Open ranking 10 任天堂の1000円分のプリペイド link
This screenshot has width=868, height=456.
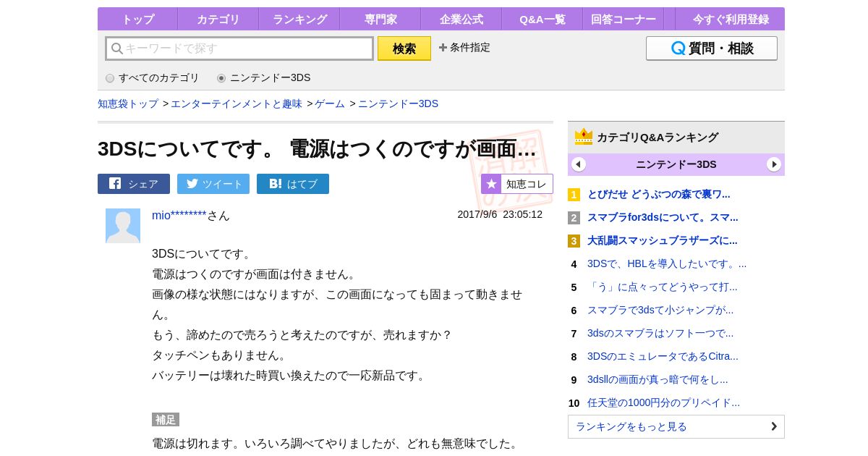pyautogui.click(x=663, y=402)
